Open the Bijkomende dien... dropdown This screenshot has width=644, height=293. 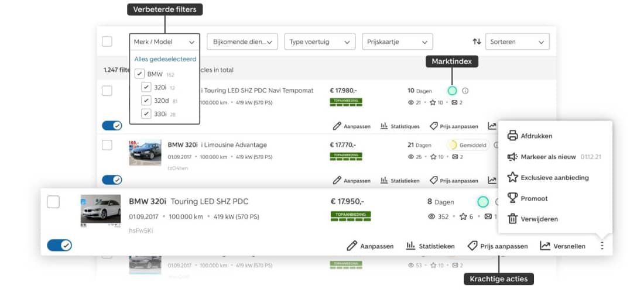click(242, 42)
